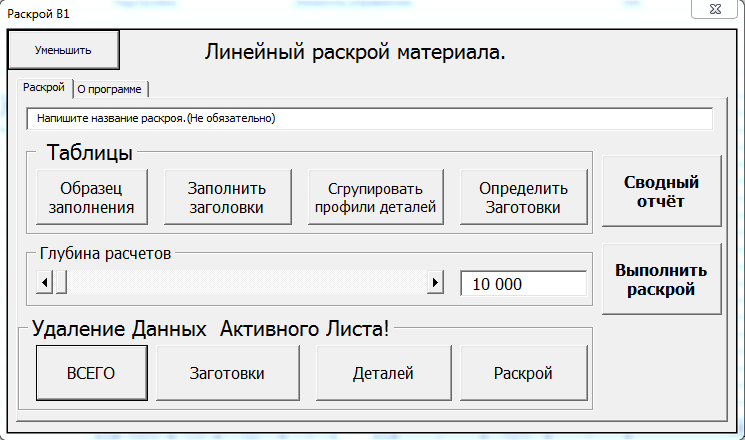The image size is (745, 440).
Task: Delete Деталей data
Action: click(x=383, y=373)
